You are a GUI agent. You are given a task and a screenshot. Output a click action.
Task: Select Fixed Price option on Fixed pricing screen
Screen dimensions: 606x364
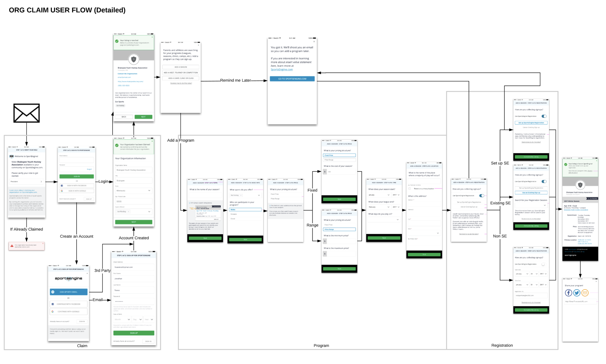339,155
